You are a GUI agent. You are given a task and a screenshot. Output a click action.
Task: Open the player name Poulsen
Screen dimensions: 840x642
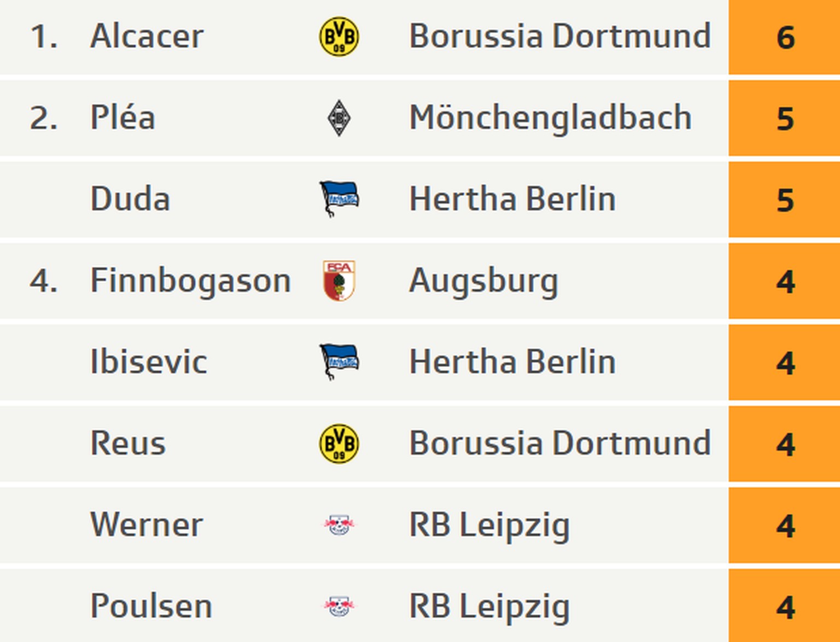(x=151, y=606)
